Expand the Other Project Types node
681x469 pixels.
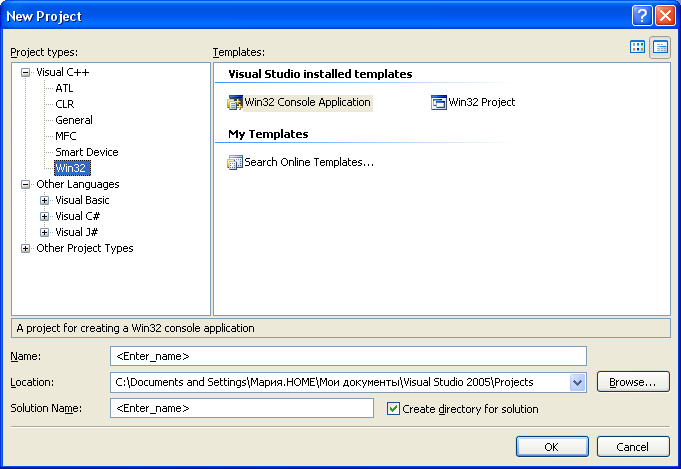click(25, 248)
